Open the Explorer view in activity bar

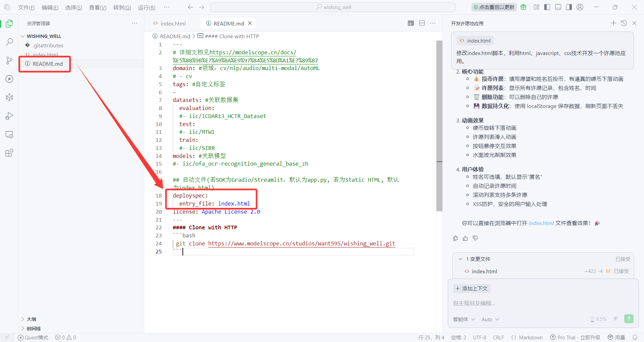point(9,23)
